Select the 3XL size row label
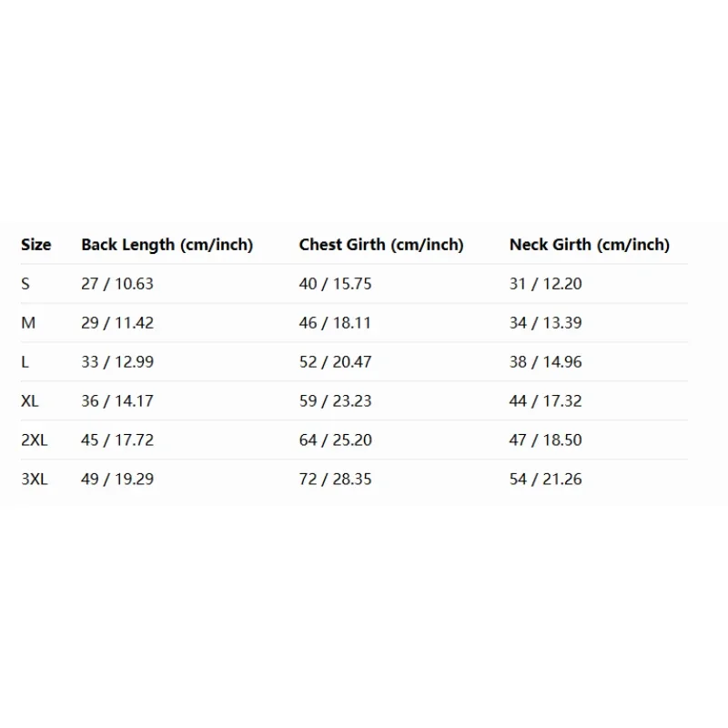This screenshot has width=728, height=728. [35, 480]
